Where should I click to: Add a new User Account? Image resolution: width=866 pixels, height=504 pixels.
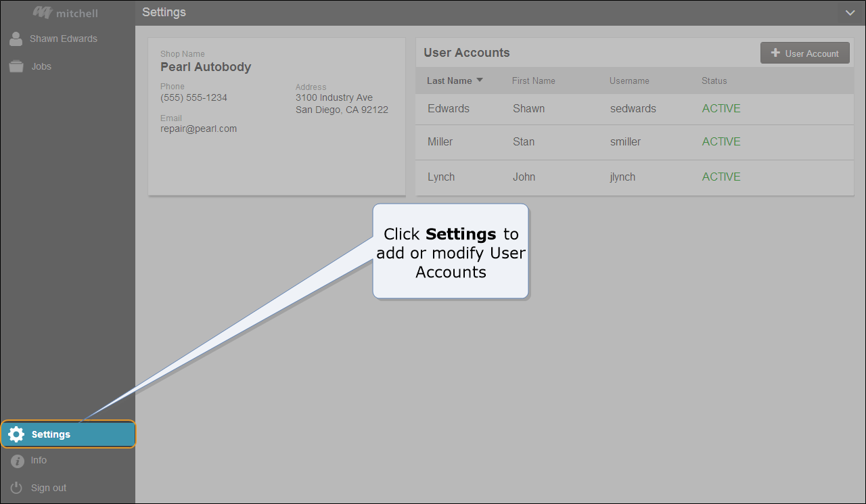tap(804, 53)
